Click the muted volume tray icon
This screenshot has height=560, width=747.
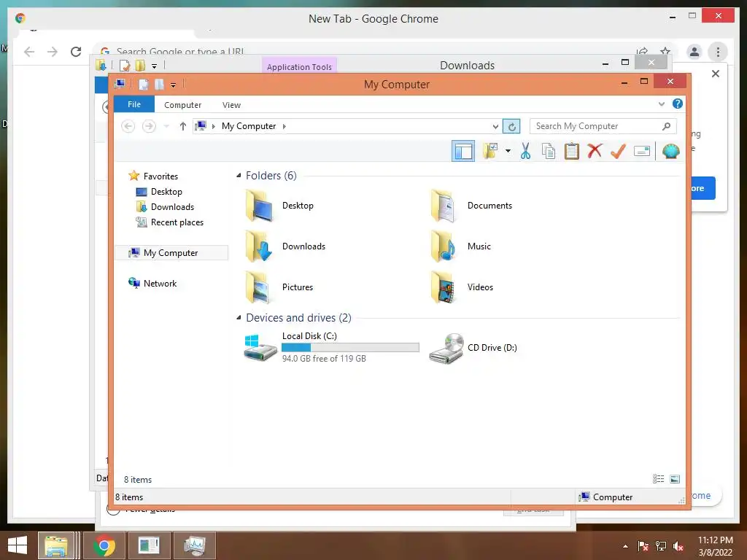(678, 546)
